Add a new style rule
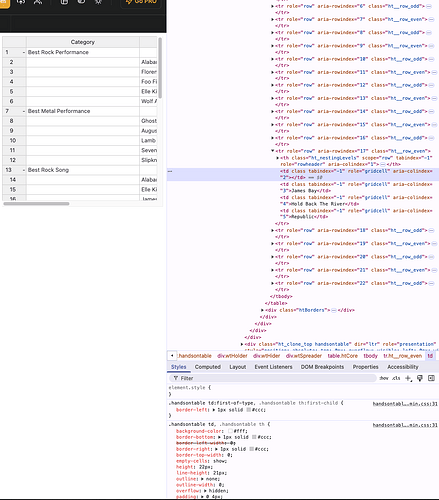439x500 pixels. (x=408, y=378)
